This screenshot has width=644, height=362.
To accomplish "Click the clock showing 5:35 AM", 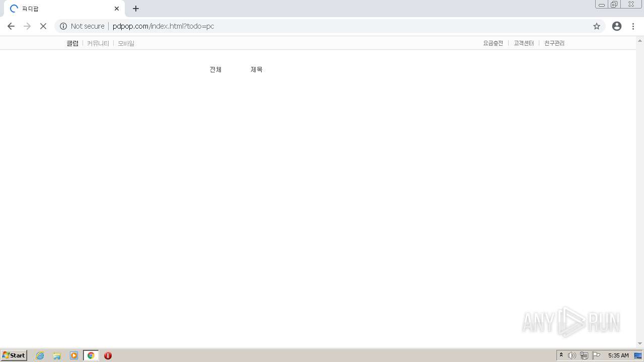I will 618,355.
